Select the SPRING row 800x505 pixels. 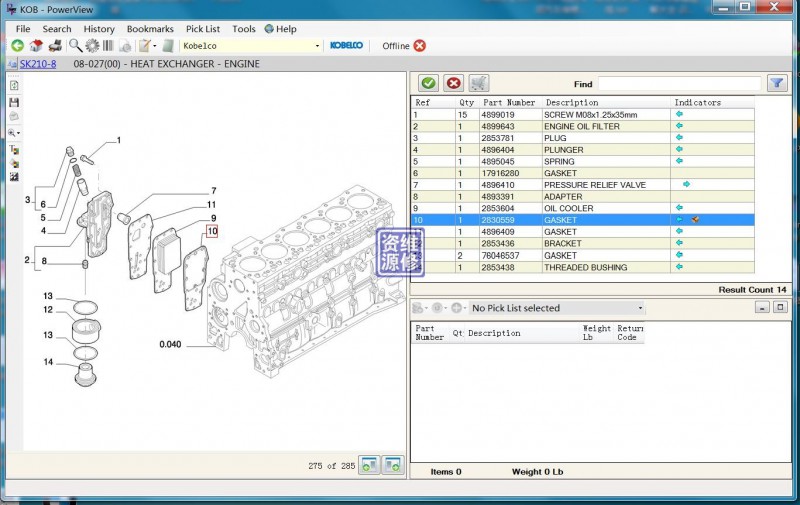[583, 162]
